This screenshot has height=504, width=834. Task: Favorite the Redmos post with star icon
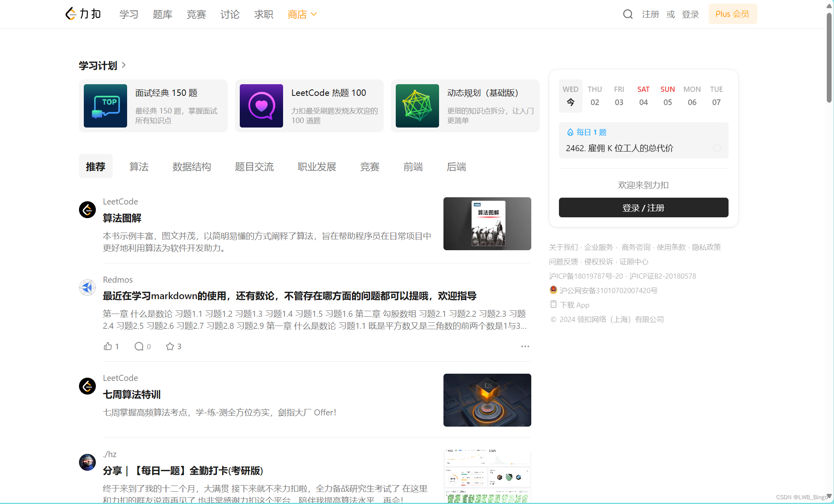click(x=170, y=346)
